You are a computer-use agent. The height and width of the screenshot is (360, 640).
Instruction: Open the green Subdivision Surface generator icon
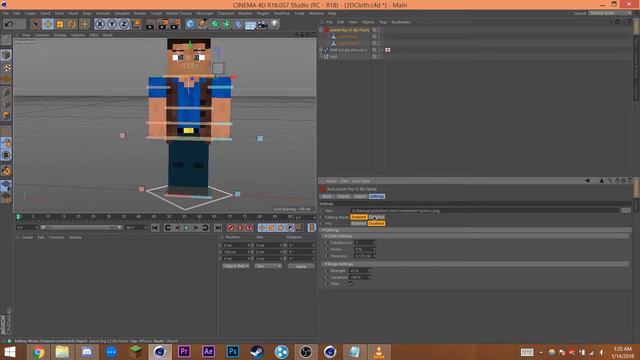point(215,24)
